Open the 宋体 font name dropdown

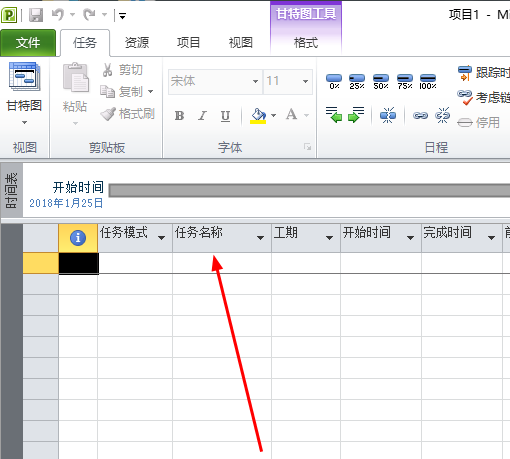[x=255, y=81]
